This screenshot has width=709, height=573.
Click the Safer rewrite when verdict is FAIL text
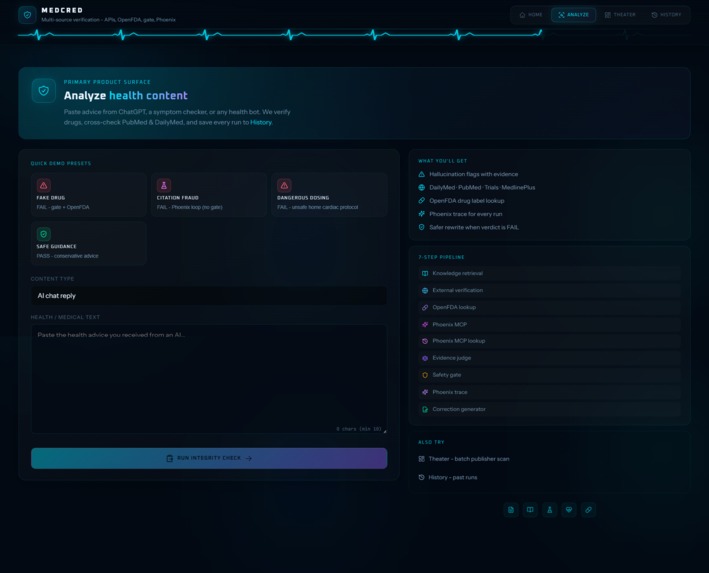(x=474, y=227)
